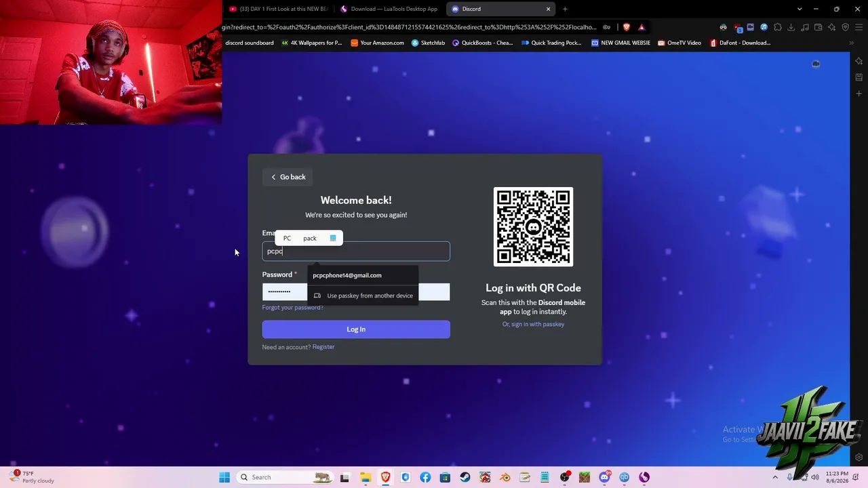Open the Minecraft block taskbar icon
This screenshot has width=868, height=488.
pos(585,477)
